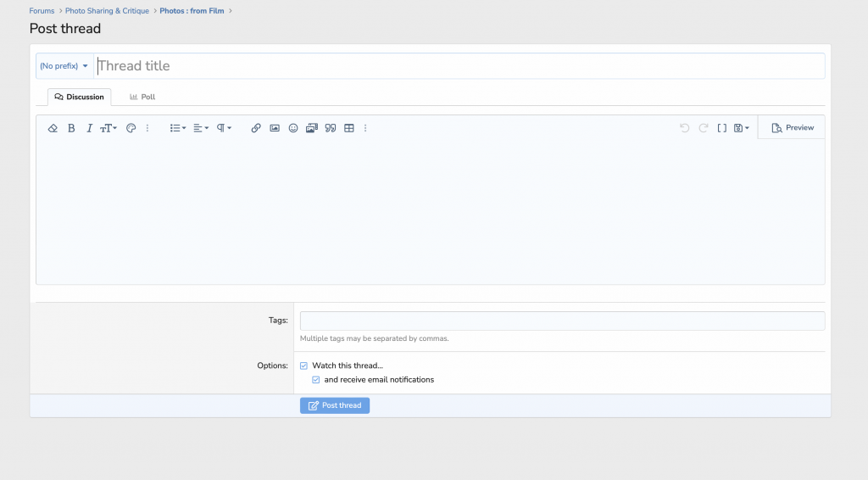Open the (No prefix) dropdown
The image size is (868, 480).
coord(64,66)
